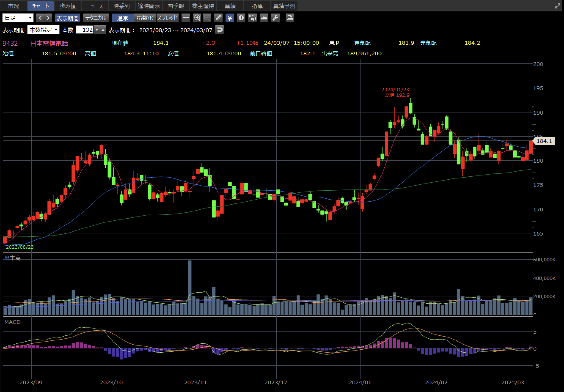Select the スプレッド chart mode button
564x392 pixels.
click(167, 18)
